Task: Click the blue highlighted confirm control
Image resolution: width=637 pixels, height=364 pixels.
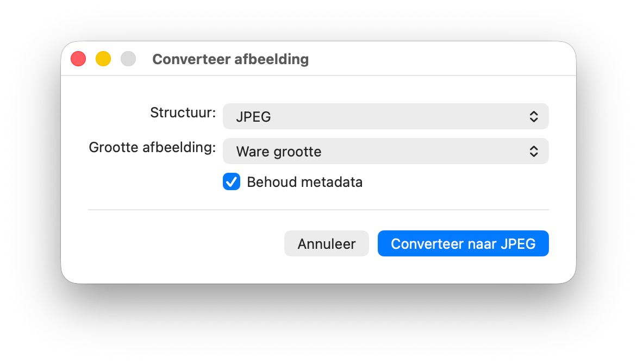Action: (x=463, y=243)
